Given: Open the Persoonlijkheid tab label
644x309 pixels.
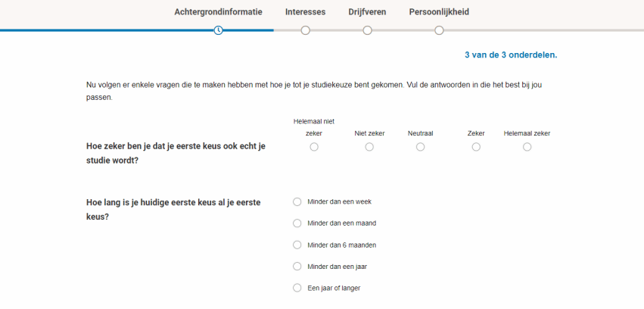Looking at the screenshot, I should 439,12.
